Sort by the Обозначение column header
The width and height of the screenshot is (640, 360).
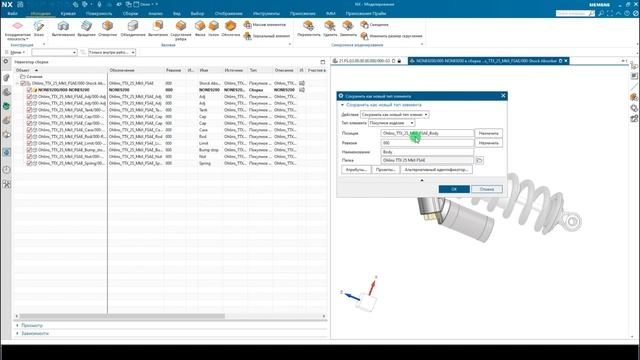pos(136,70)
